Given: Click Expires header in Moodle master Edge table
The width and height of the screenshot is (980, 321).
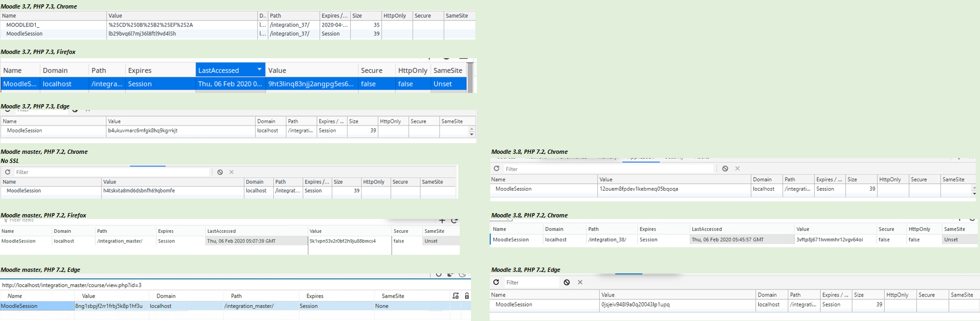Looking at the screenshot, I should tap(337, 295).
